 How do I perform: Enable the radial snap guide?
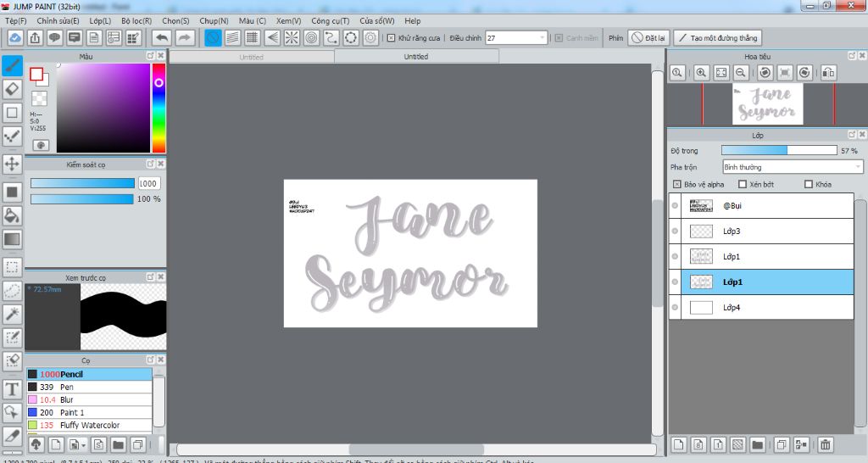coord(292,37)
